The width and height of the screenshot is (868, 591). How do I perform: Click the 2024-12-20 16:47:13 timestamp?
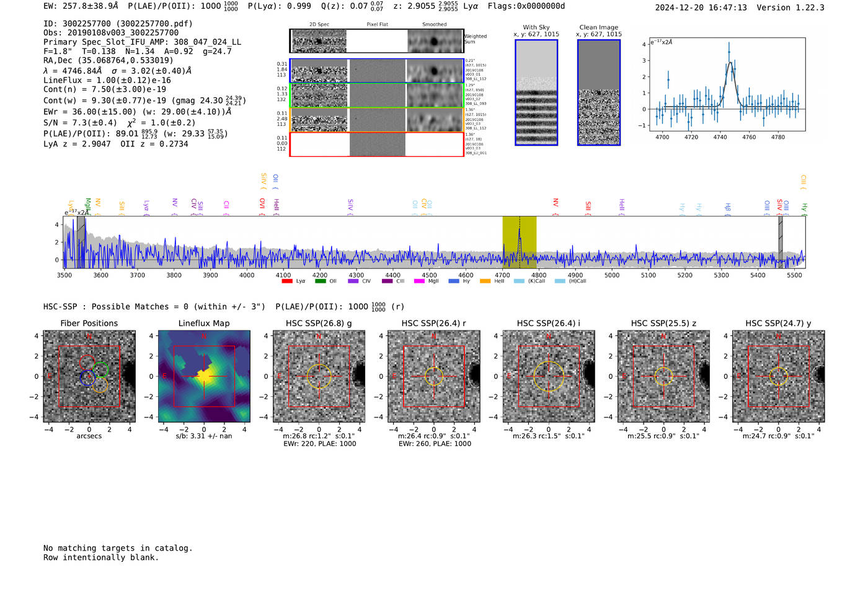[701, 7]
